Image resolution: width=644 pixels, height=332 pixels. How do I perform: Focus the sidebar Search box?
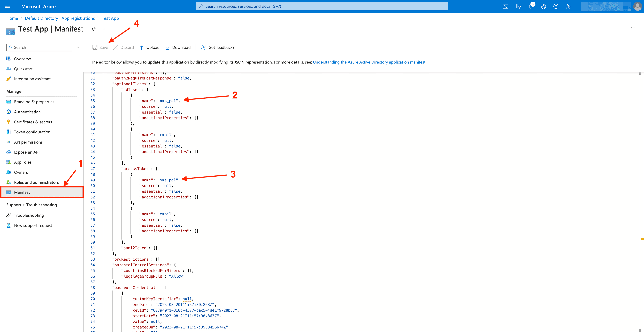click(39, 47)
